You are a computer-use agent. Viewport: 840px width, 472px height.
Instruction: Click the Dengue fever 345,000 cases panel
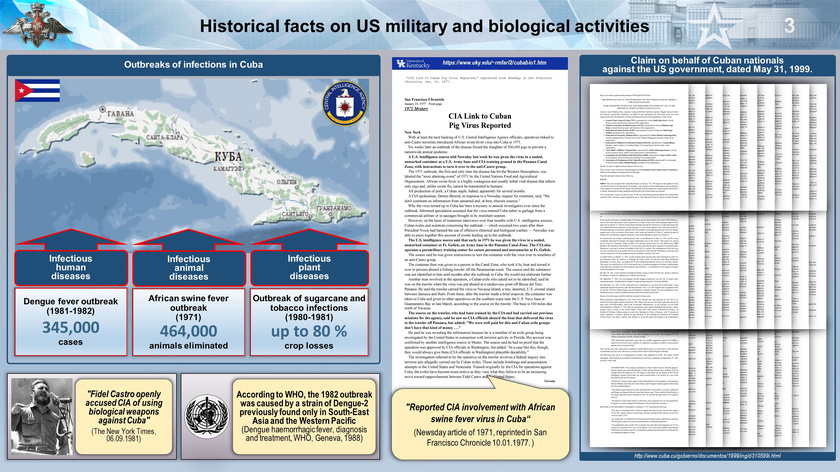pyautogui.click(x=71, y=321)
